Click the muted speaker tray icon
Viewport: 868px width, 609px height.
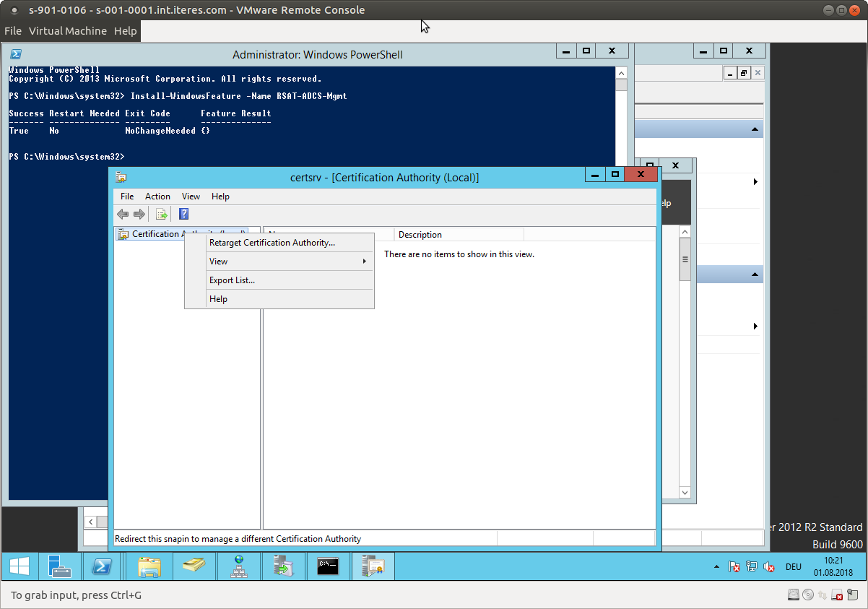pos(769,567)
